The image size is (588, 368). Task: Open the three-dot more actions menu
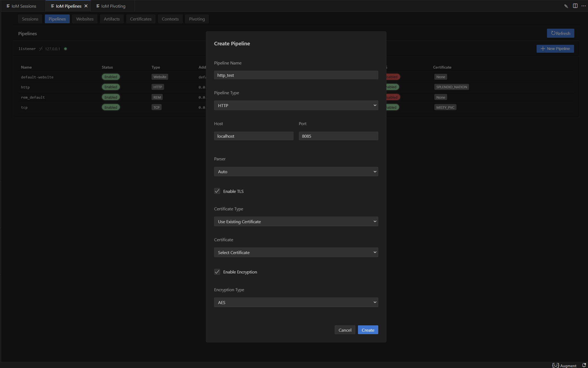583,6
